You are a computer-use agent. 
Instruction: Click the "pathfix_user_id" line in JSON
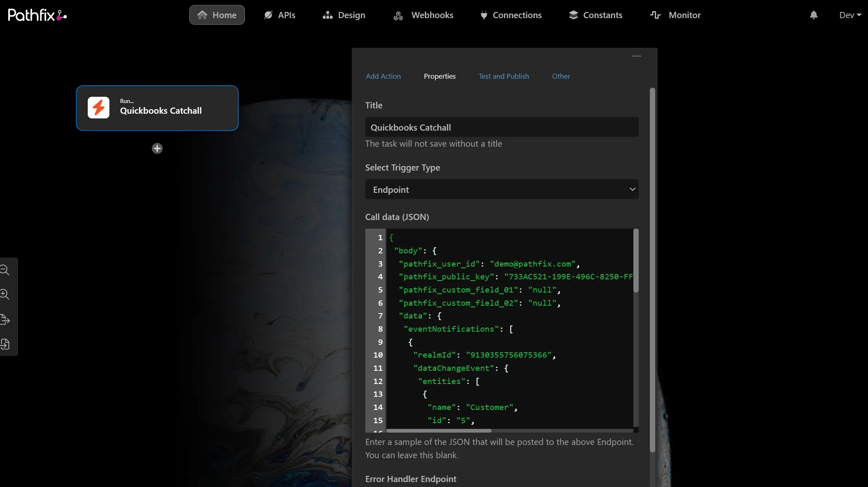point(489,264)
